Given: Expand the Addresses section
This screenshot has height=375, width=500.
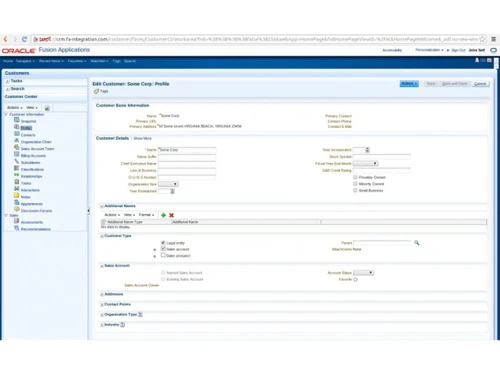Looking at the screenshot, I should [x=102, y=294].
